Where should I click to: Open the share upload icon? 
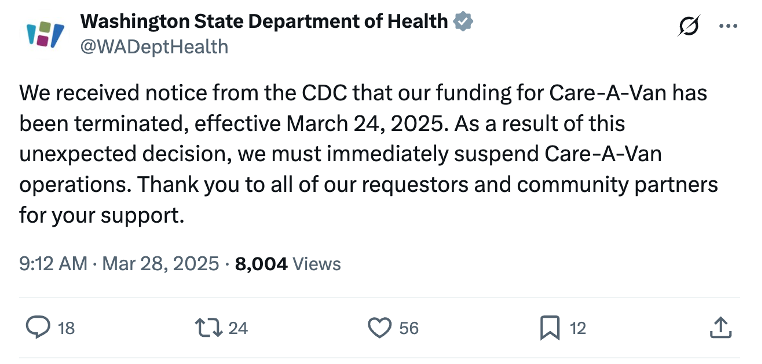721,328
